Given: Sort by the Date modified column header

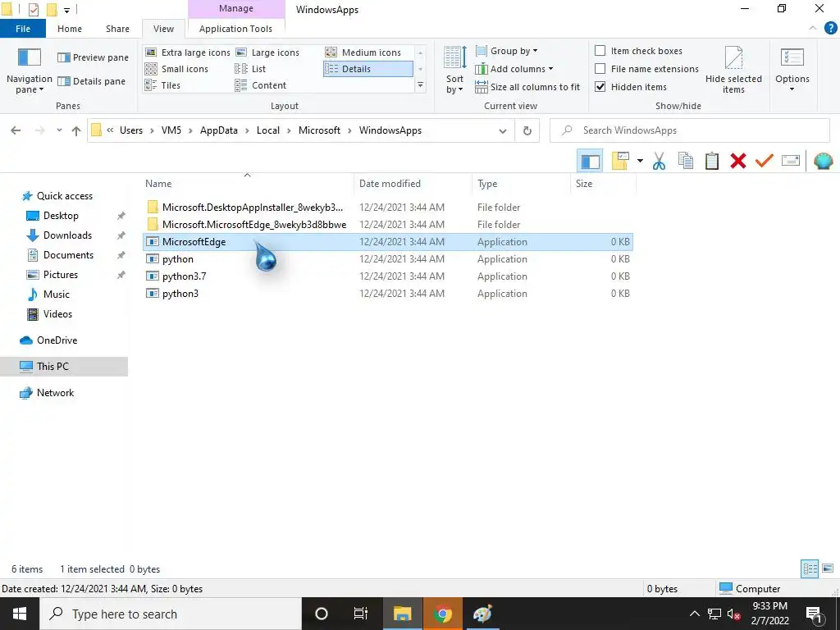Looking at the screenshot, I should pos(413,184).
